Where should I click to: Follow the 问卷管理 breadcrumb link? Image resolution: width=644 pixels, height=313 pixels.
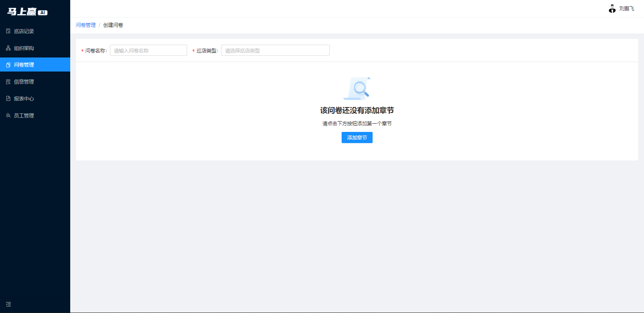click(x=85, y=25)
